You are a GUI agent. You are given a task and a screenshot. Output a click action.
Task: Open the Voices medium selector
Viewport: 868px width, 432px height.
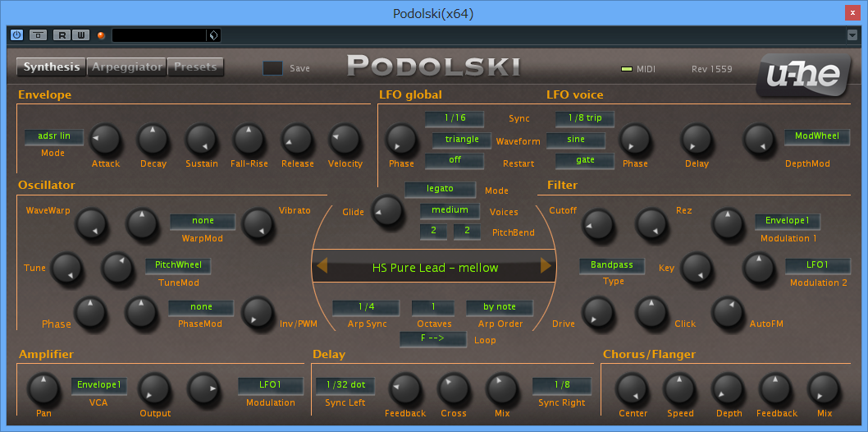coord(450,211)
